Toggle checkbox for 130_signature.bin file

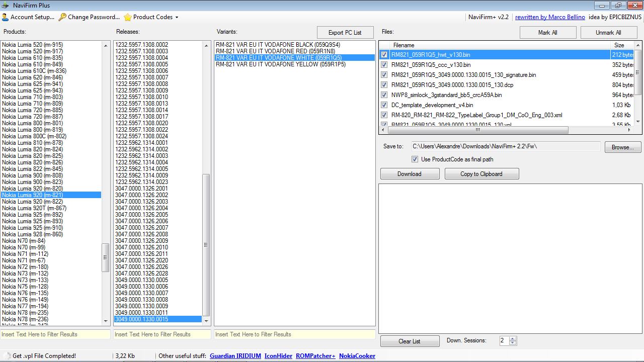384,75
